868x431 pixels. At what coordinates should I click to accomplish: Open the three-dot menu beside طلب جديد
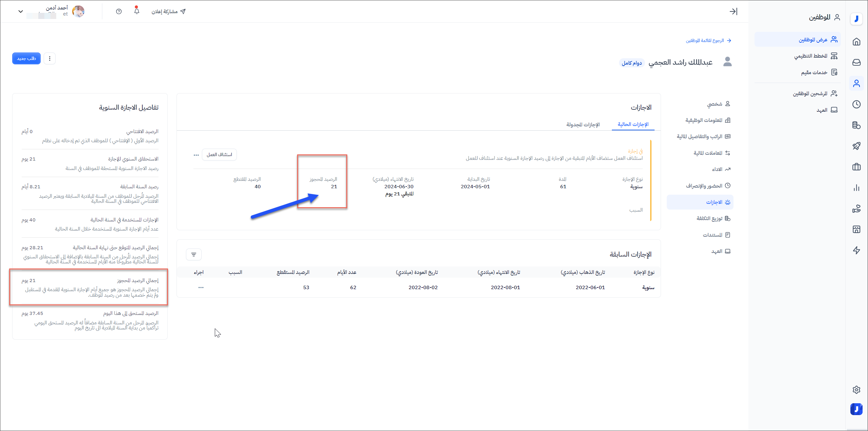click(x=50, y=59)
